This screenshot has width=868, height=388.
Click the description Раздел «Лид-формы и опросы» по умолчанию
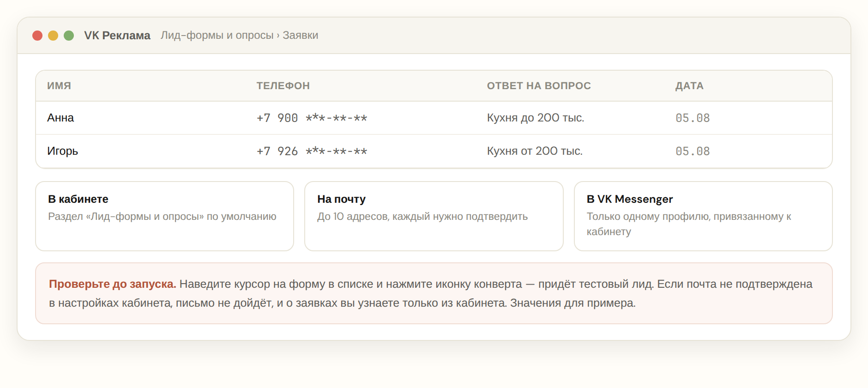[x=162, y=217]
